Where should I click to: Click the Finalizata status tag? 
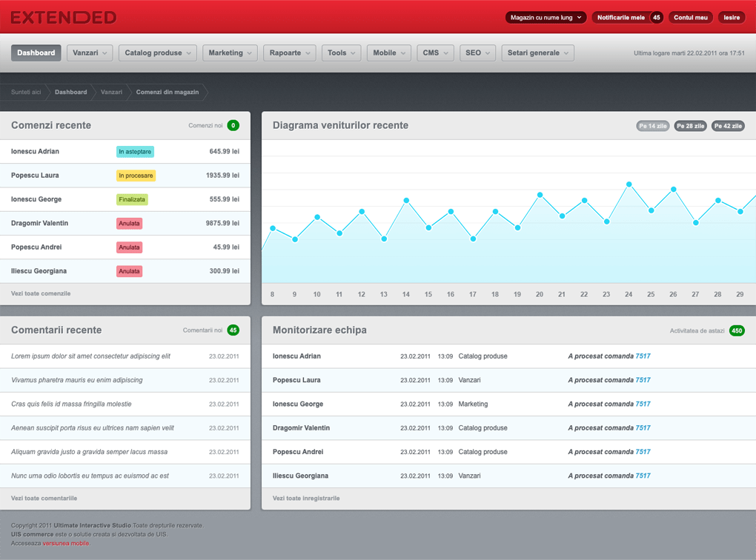(132, 199)
